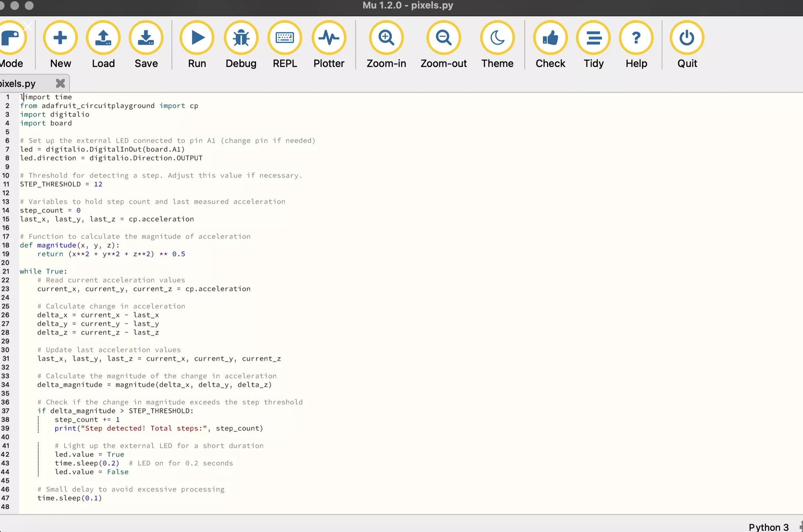Zoom-out the editor text

click(443, 45)
